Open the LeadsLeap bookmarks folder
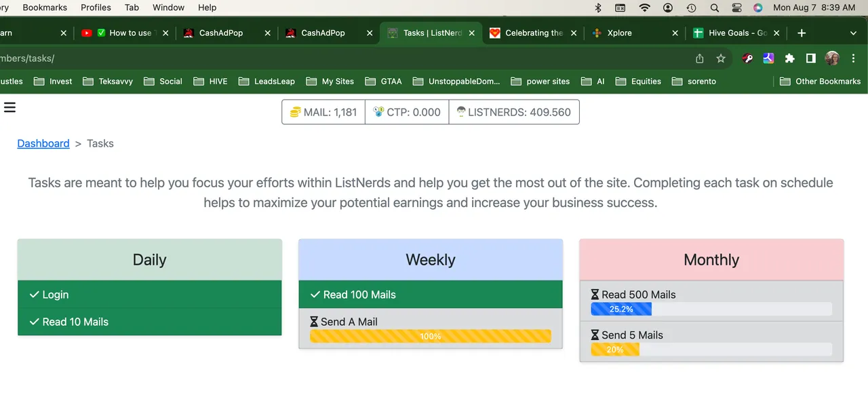The width and height of the screenshot is (868, 393). point(267,81)
